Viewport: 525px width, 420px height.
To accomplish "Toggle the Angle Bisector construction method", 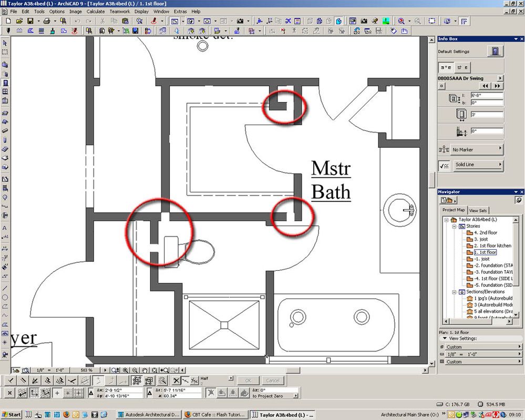I will tap(35, 381).
